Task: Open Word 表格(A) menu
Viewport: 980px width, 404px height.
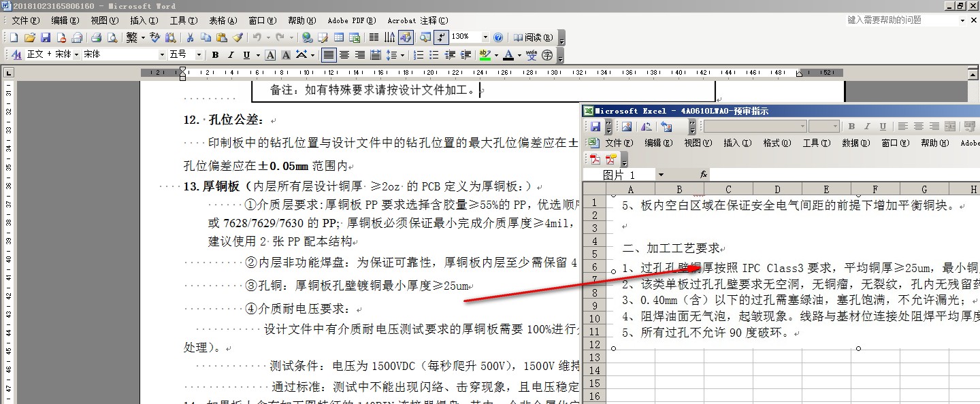Action: pyautogui.click(x=223, y=20)
